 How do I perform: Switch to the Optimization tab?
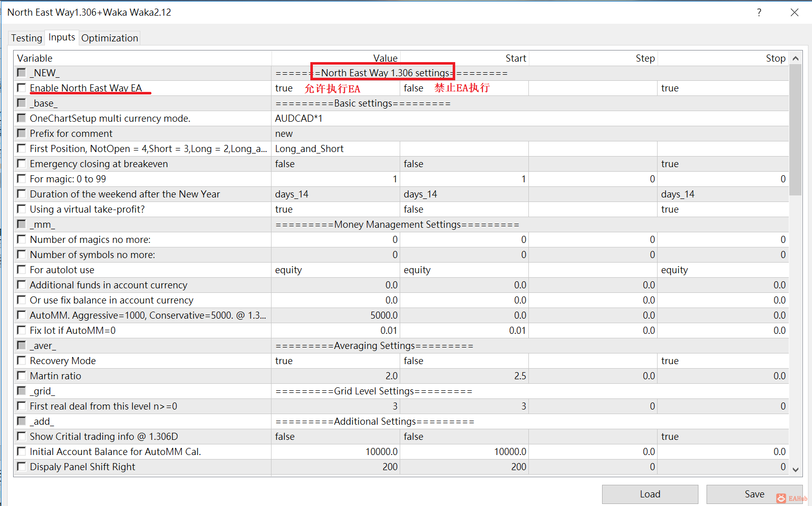pos(110,38)
